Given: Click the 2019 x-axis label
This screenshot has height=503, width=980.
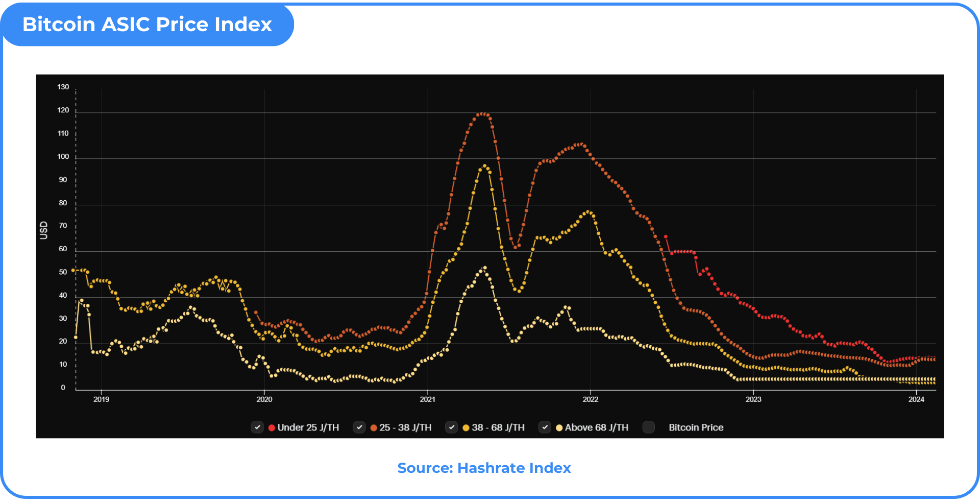Looking at the screenshot, I should tap(101, 399).
